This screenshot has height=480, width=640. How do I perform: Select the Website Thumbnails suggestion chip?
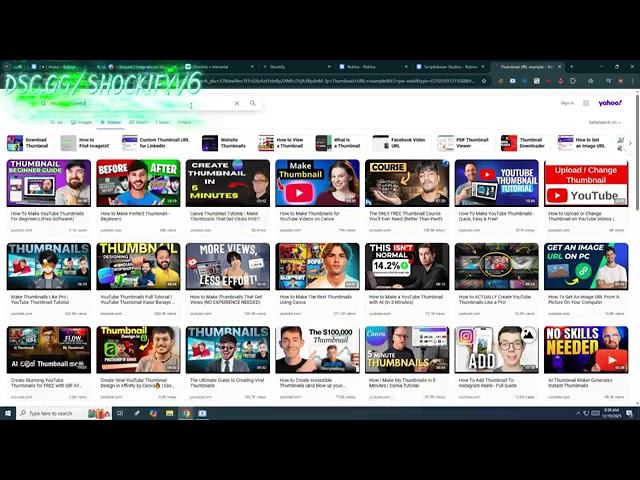(x=224, y=143)
